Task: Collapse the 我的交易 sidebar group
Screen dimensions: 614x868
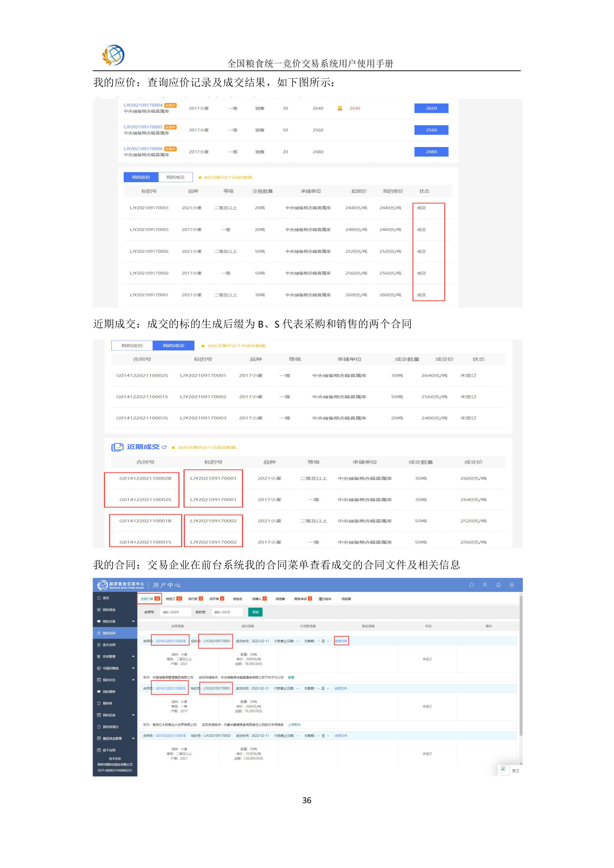Action: 115,622
